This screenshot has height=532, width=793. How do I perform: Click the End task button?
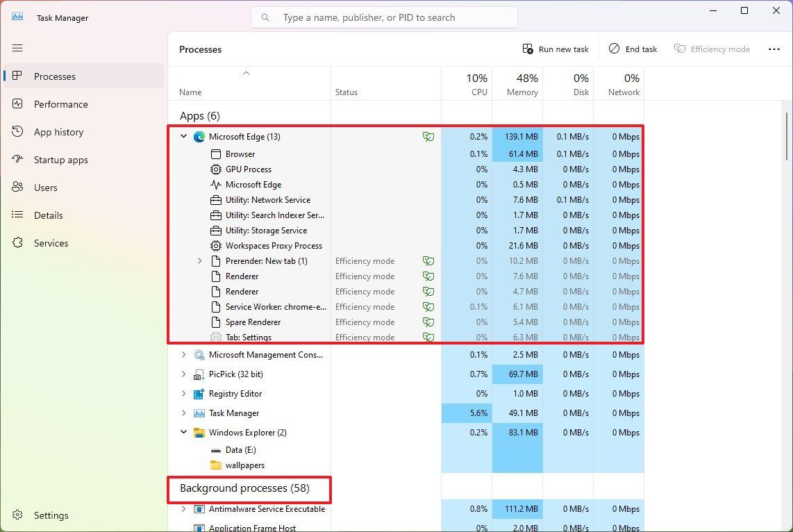(x=632, y=49)
